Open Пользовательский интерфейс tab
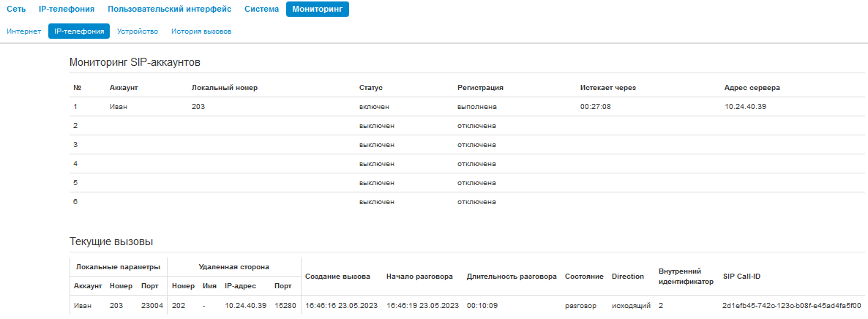 169,10
